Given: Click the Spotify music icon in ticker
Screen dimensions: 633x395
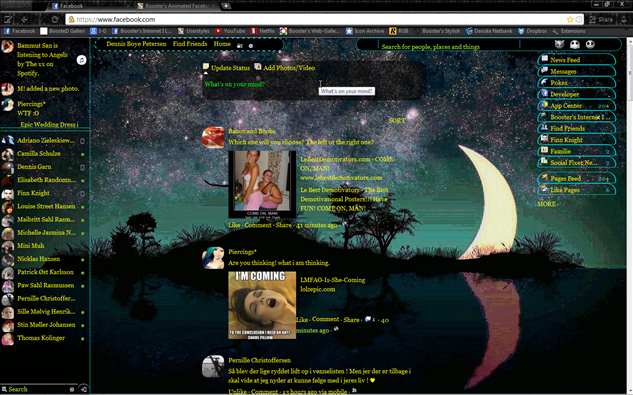Looking at the screenshot, I should tap(82, 60).
